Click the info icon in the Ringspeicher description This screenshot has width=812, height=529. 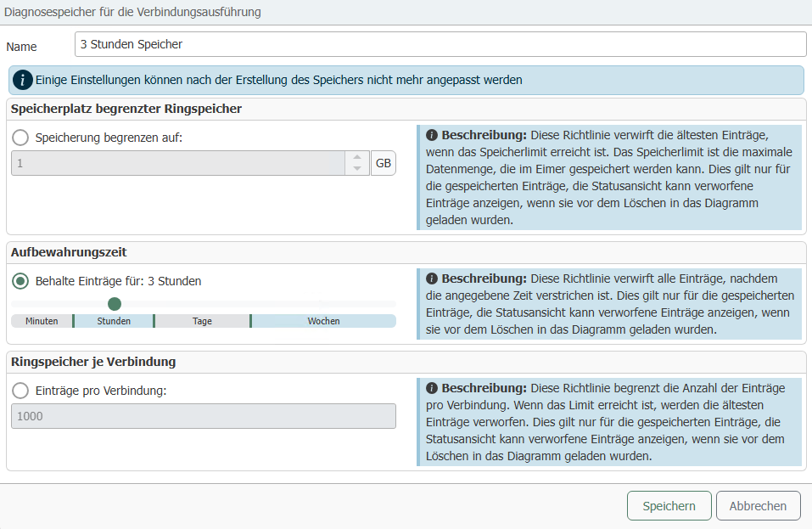431,388
